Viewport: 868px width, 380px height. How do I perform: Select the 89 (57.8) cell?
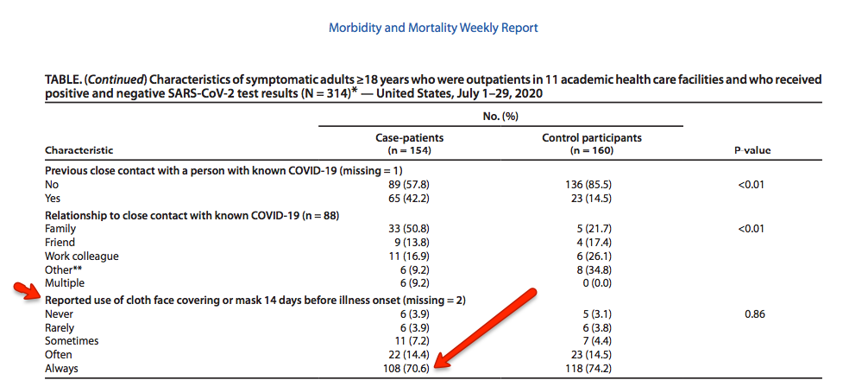tap(406, 184)
